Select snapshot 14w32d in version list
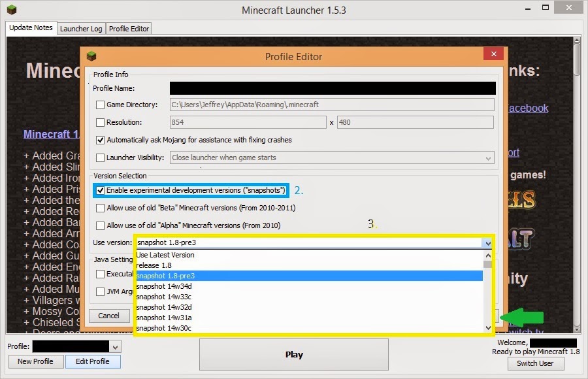588x379 pixels. [310, 307]
